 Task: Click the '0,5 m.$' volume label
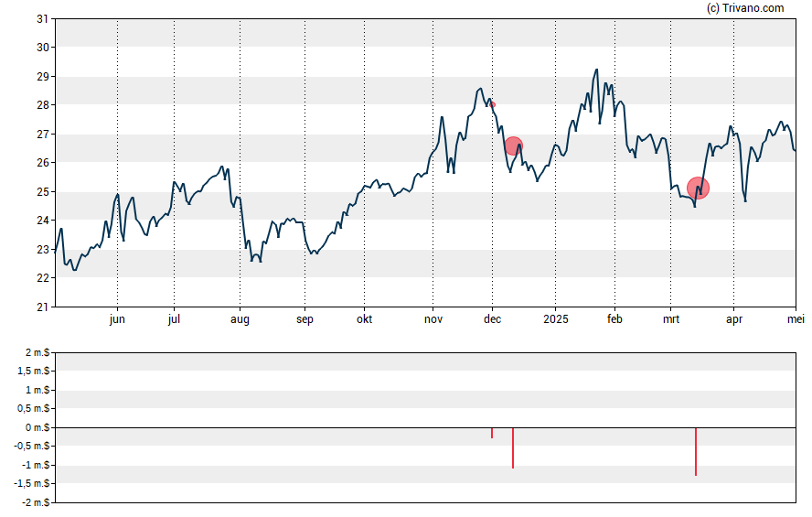[34, 409]
